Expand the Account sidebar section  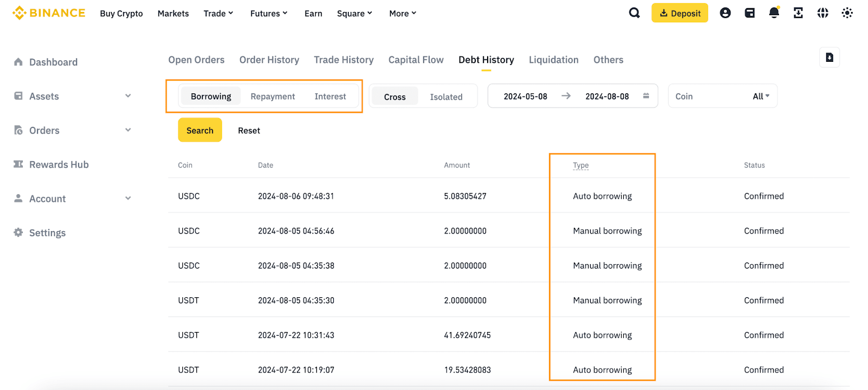coord(128,199)
